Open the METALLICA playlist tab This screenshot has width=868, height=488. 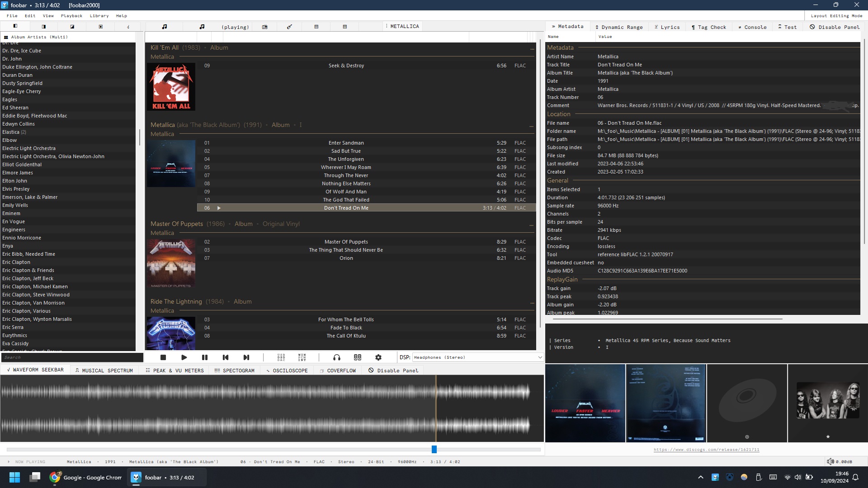pyautogui.click(x=403, y=26)
